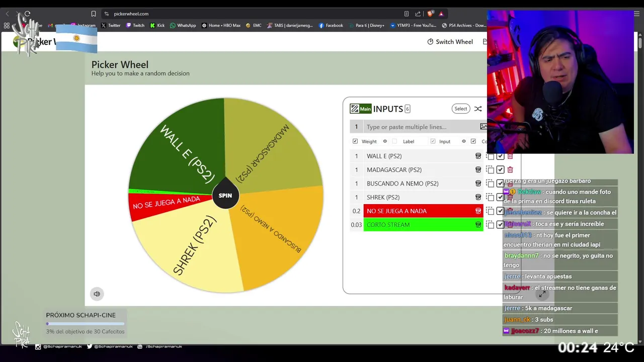Viewport: 644px width, 362px height.
Task: Uncheck the MADAGASCAR (PS2) enable checkbox
Action: pos(500,170)
